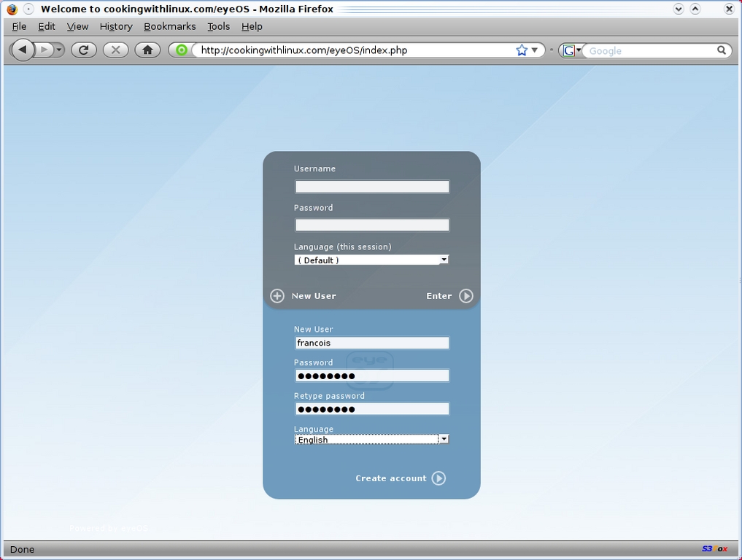Click the Powered by eyeOS link
This screenshot has width=742, height=560.
pos(109,528)
